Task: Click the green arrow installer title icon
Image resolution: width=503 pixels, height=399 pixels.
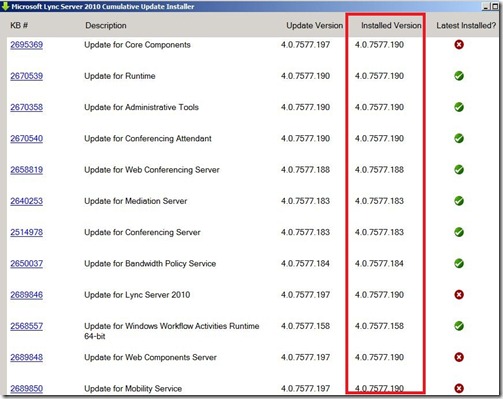Action: (x=5, y=6)
